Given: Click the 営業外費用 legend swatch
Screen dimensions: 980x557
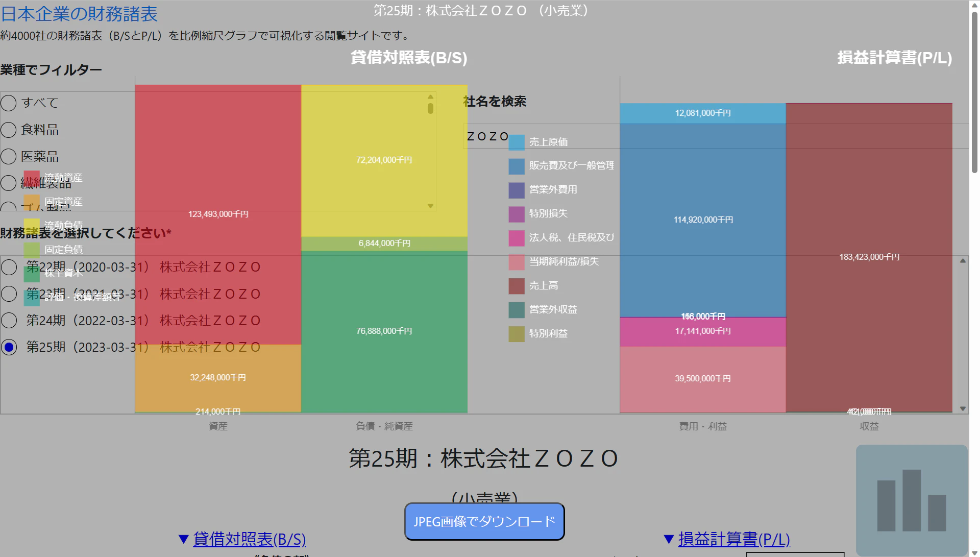Looking at the screenshot, I should coord(517,190).
